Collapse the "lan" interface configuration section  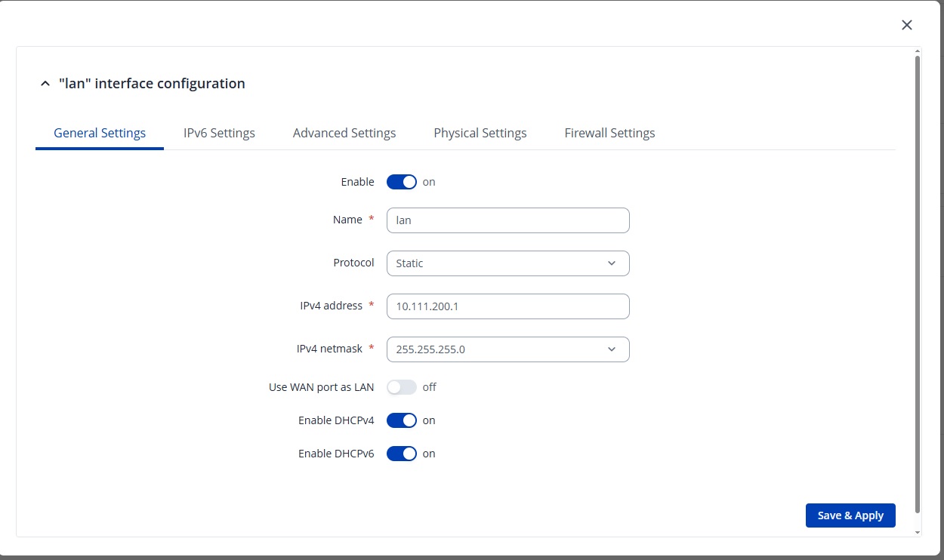pyautogui.click(x=45, y=84)
